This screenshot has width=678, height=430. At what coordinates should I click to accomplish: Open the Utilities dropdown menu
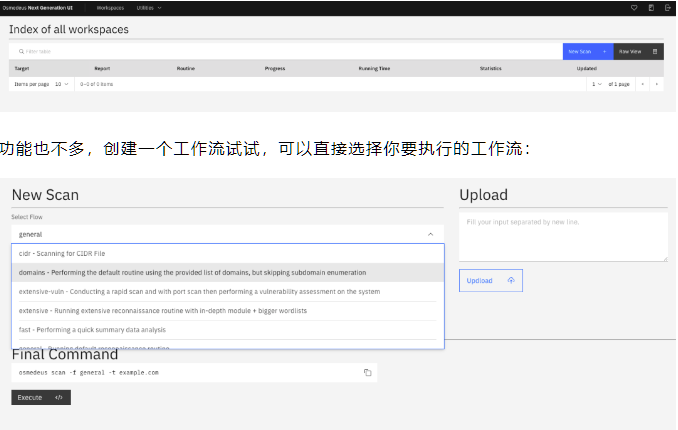pos(148,7)
